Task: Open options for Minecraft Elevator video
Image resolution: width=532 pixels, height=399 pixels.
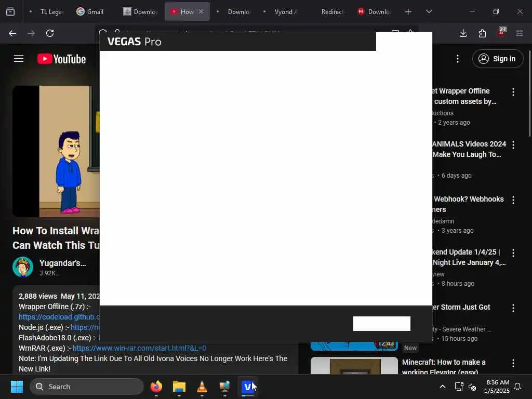Action: point(513,363)
